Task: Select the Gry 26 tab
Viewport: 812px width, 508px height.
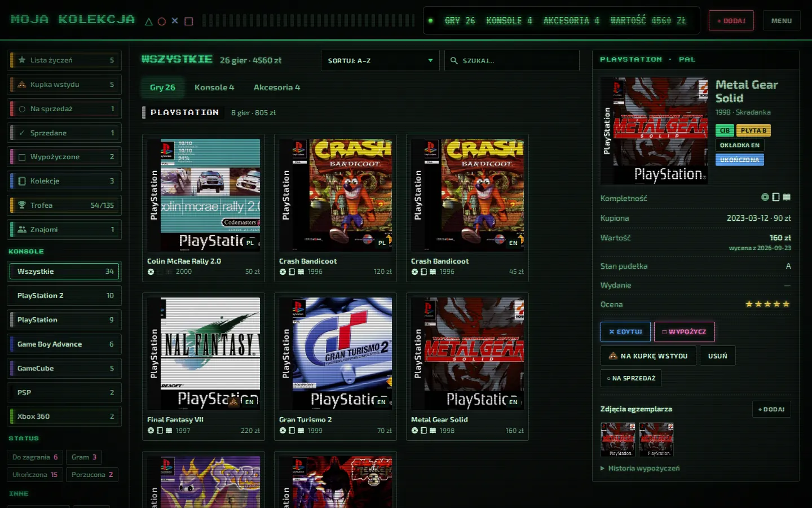Action: (x=162, y=87)
